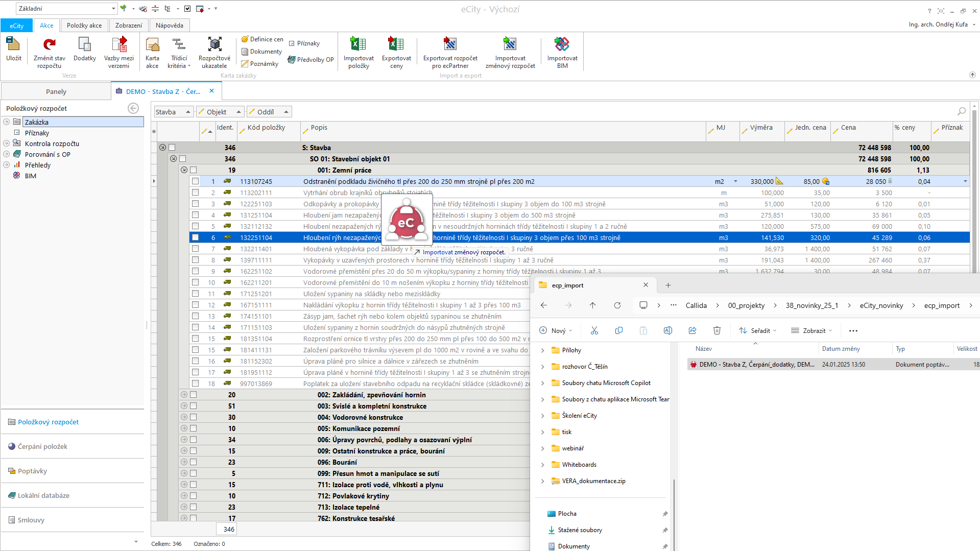Tick the checkbox for item 122251103
This screenshot has height=551, width=980.
(x=195, y=204)
